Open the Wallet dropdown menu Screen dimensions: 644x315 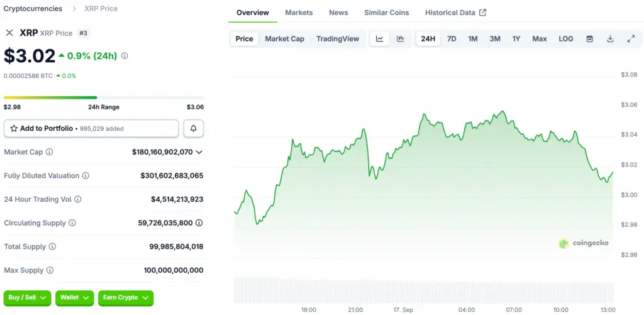[75, 297]
